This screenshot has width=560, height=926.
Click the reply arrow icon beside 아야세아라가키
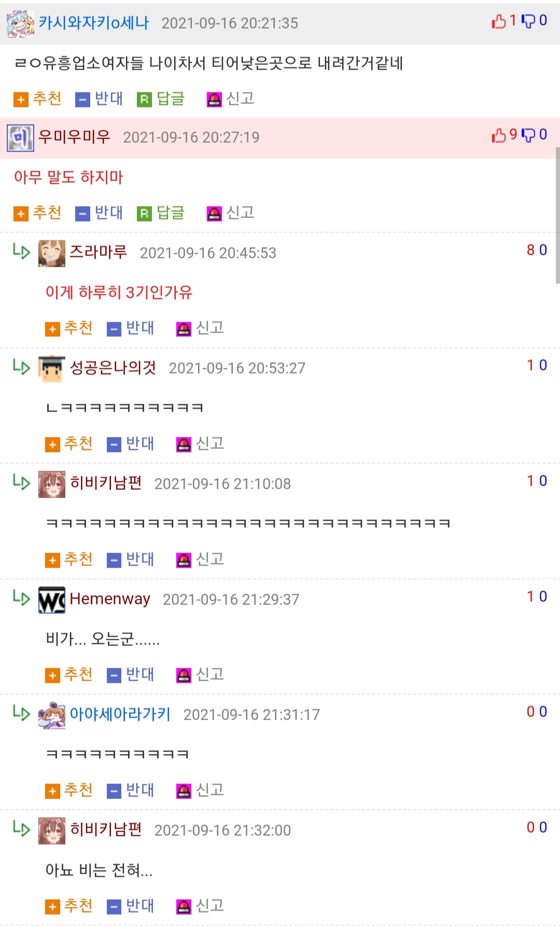[x=21, y=713]
